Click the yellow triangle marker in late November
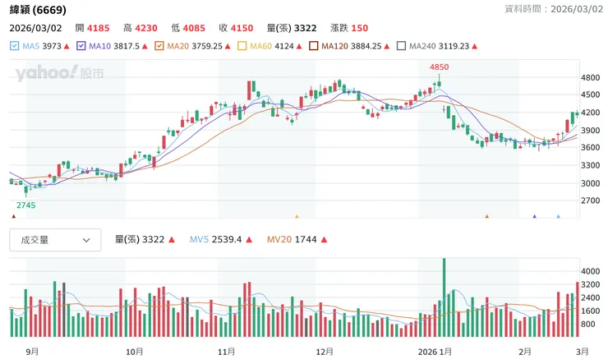This screenshot has width=608, height=364. (297, 216)
